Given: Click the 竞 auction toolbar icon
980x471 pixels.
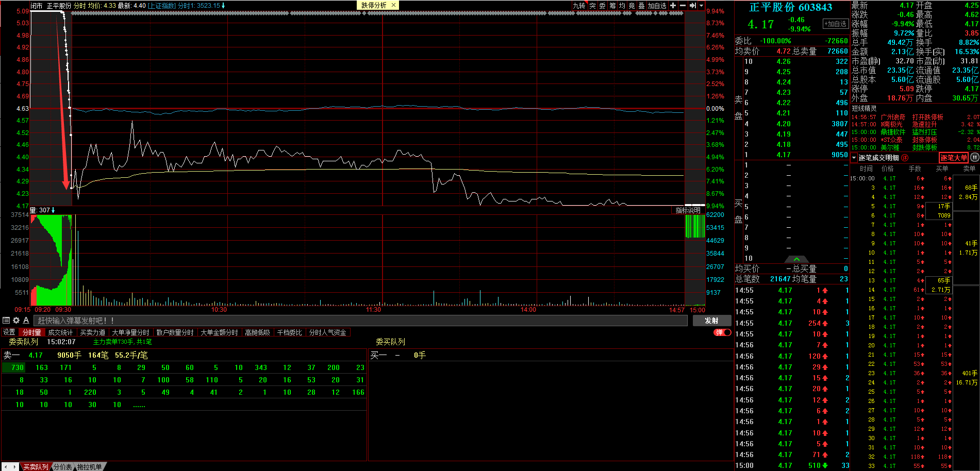Looking at the screenshot, I should [632, 6].
